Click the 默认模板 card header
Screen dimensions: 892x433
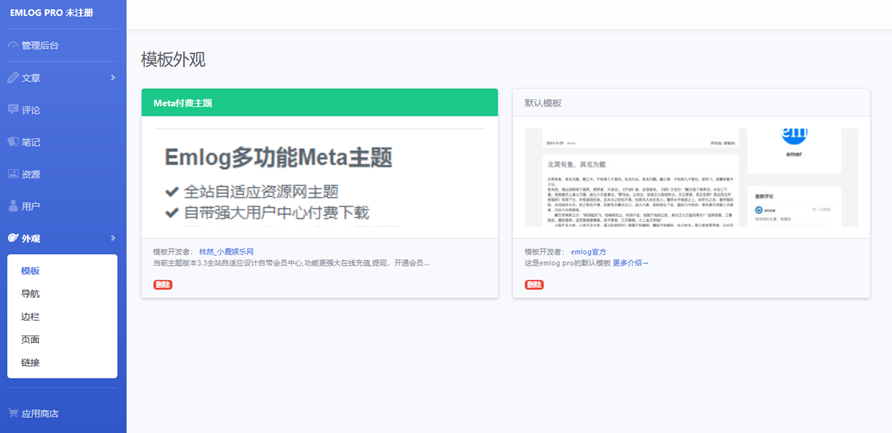click(x=691, y=102)
